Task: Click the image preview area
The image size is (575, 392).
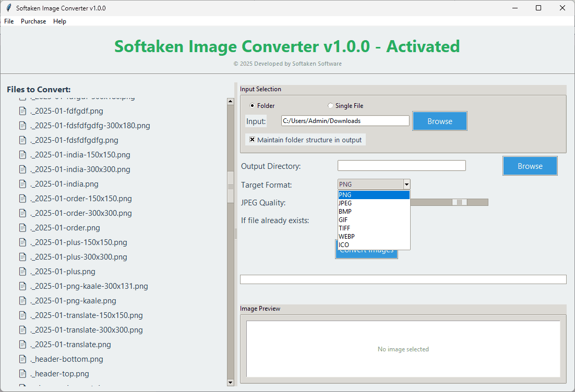Action: pyautogui.click(x=403, y=349)
